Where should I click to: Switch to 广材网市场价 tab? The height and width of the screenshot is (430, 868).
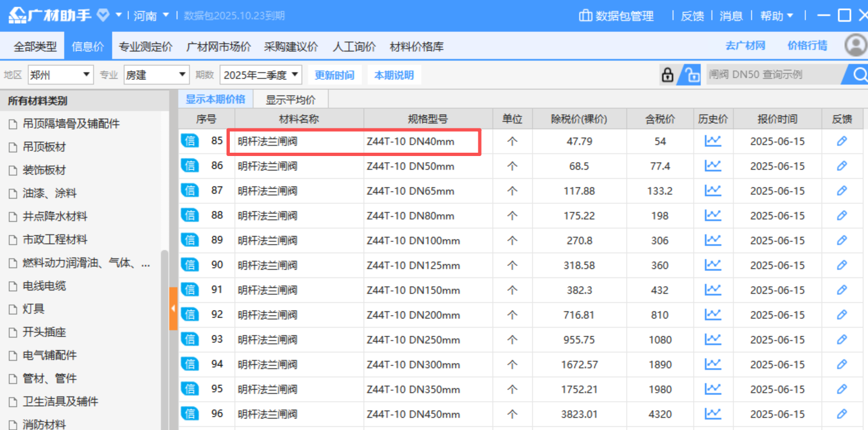click(x=219, y=47)
